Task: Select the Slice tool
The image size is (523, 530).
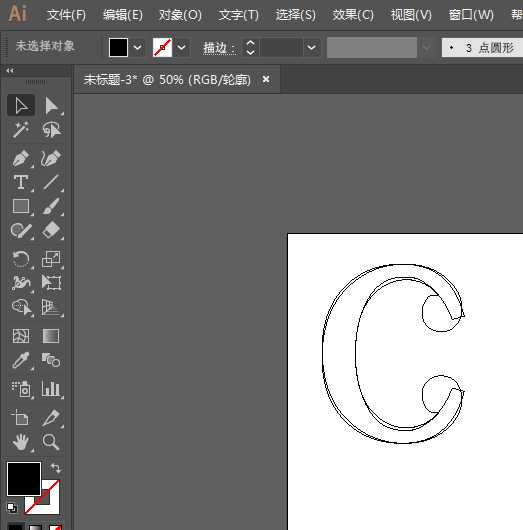Action: click(x=51, y=418)
